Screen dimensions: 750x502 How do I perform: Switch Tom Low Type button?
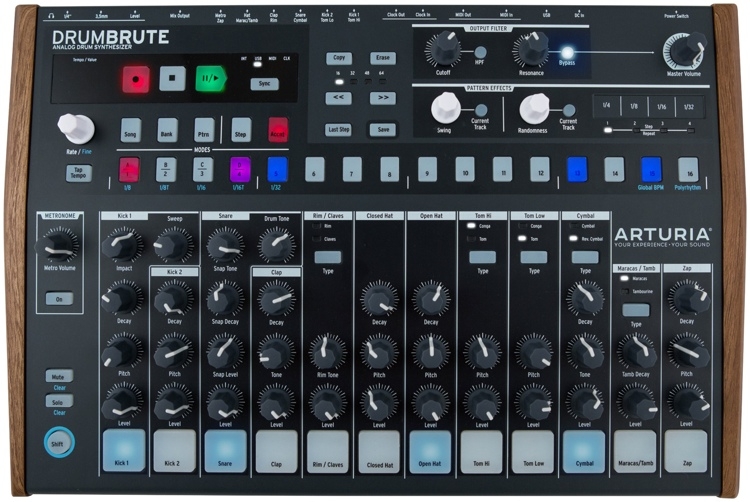click(534, 257)
